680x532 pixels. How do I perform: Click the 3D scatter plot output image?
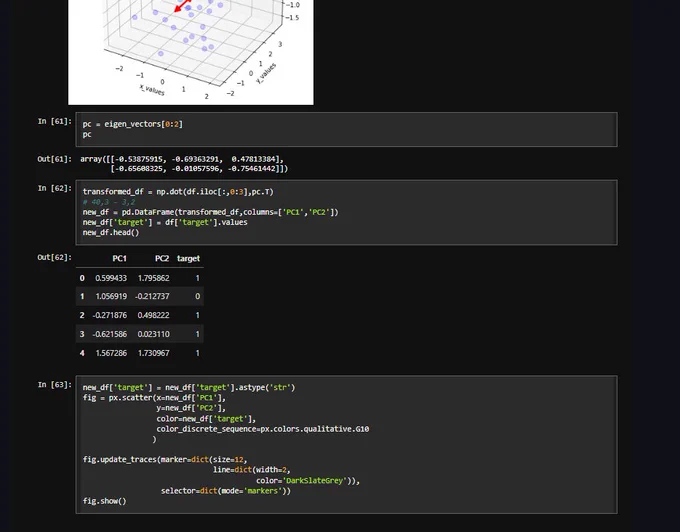click(191, 52)
